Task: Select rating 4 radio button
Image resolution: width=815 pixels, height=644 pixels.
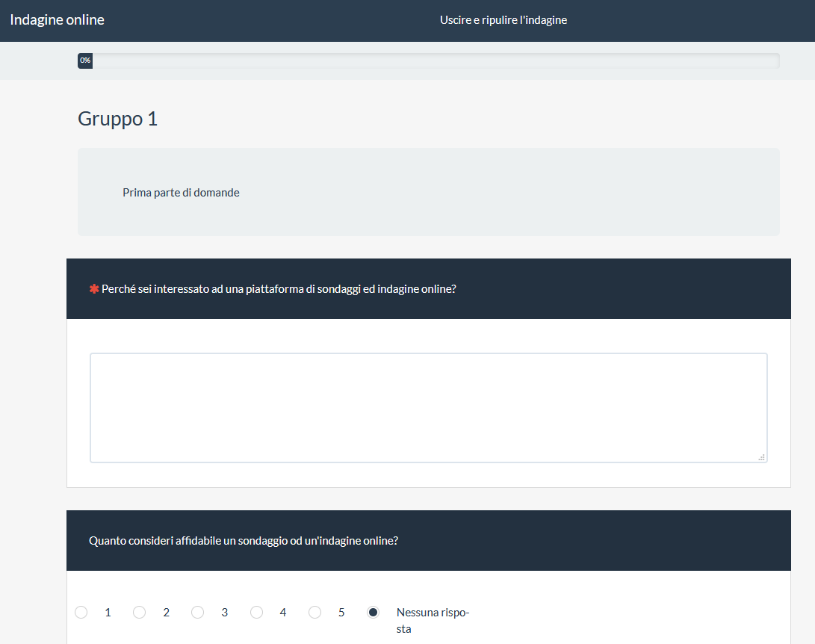Action: tap(256, 613)
